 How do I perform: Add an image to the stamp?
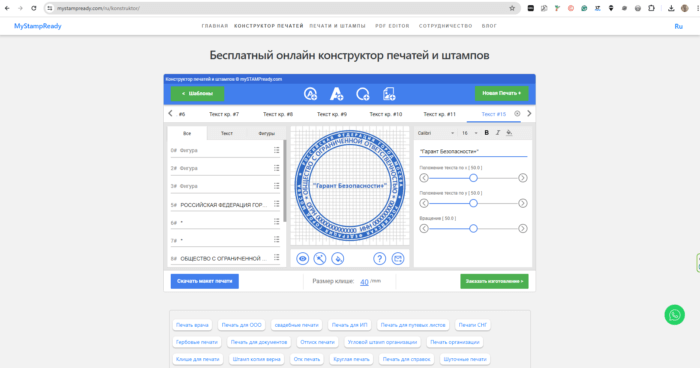(389, 94)
